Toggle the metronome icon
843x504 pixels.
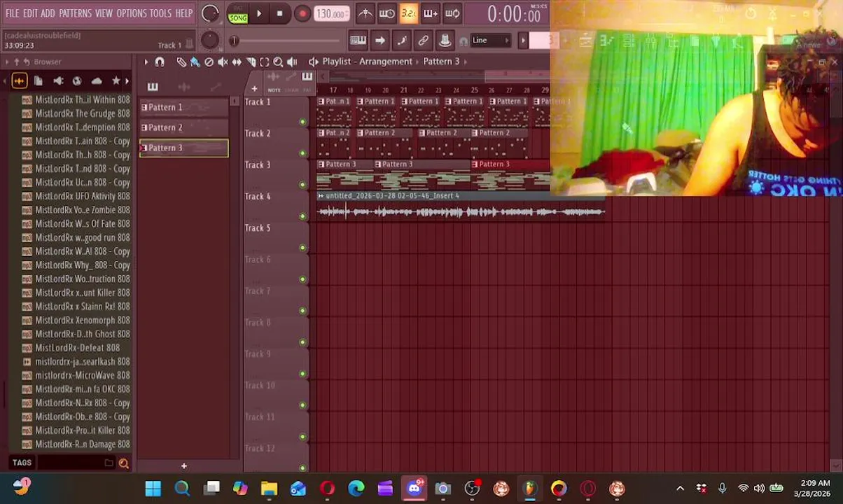click(365, 13)
